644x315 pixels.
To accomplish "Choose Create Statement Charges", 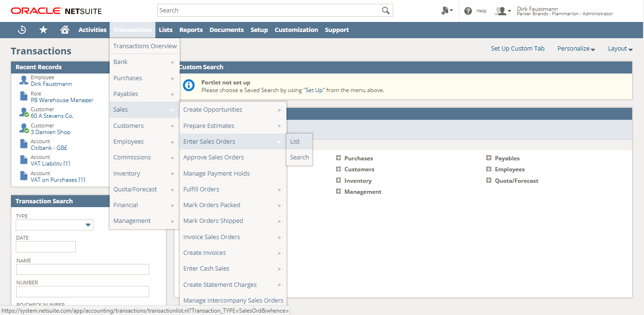I will tap(233, 285).
